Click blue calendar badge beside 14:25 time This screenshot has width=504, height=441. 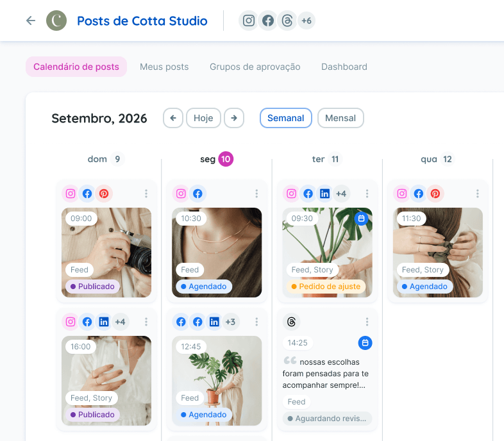coord(365,343)
